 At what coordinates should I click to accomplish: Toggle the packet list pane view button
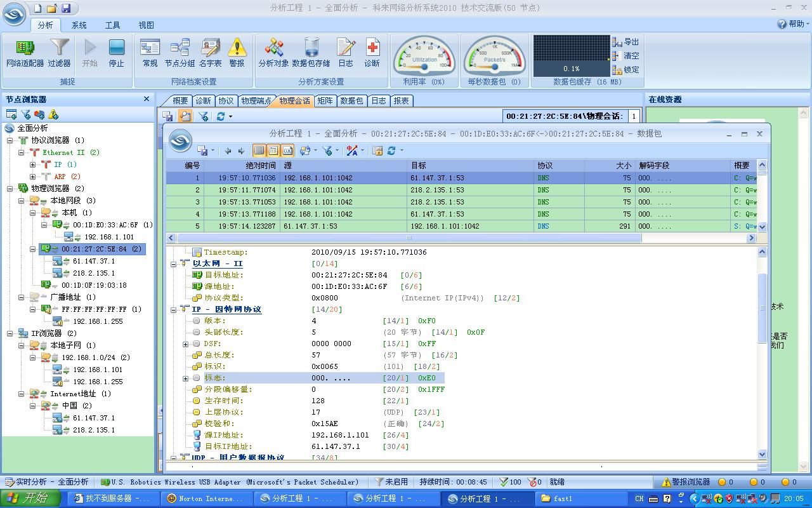(x=259, y=150)
